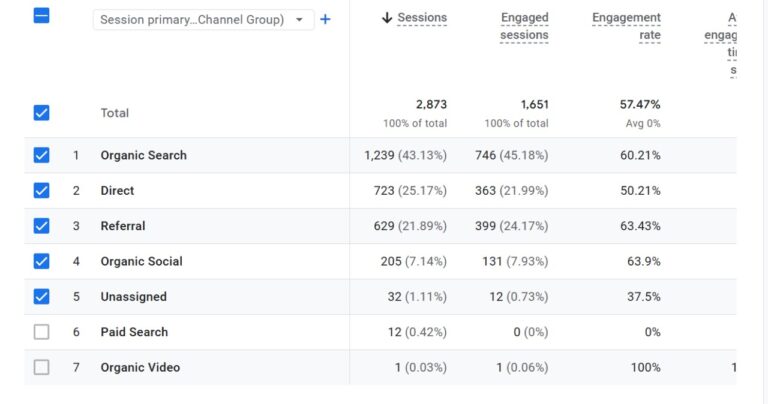Click the Engaged sessions column header
The width and height of the screenshot is (768, 404).
click(524, 27)
